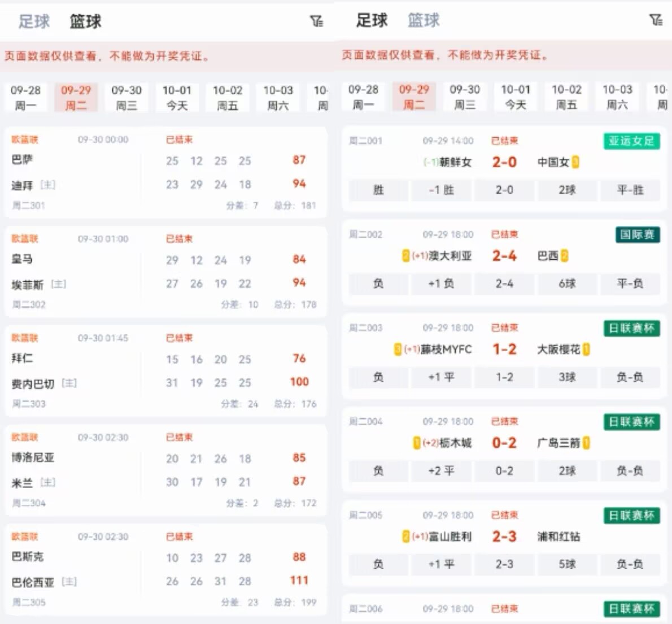Screen dimensions: 672x624
Task: Open filter icon in left basketball panel
Action: coord(317,21)
